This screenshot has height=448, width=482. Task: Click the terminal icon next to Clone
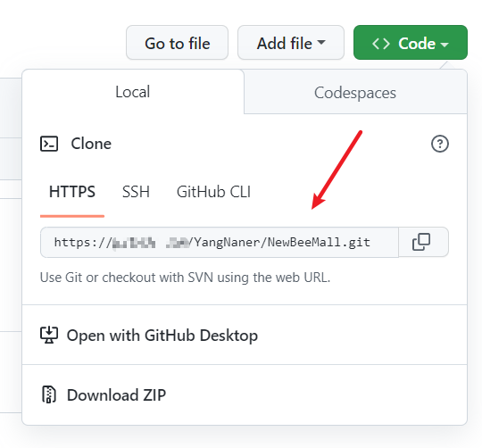pos(49,144)
